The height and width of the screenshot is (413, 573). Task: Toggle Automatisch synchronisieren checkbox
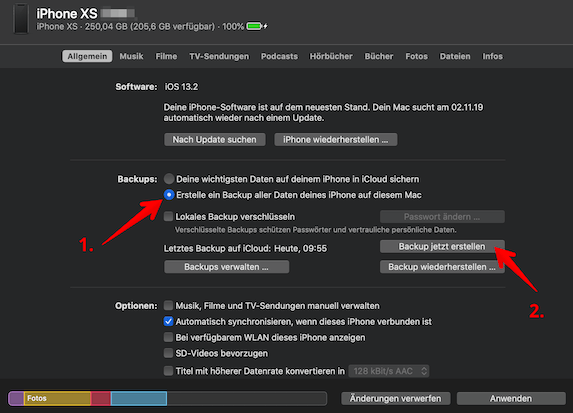click(x=168, y=321)
